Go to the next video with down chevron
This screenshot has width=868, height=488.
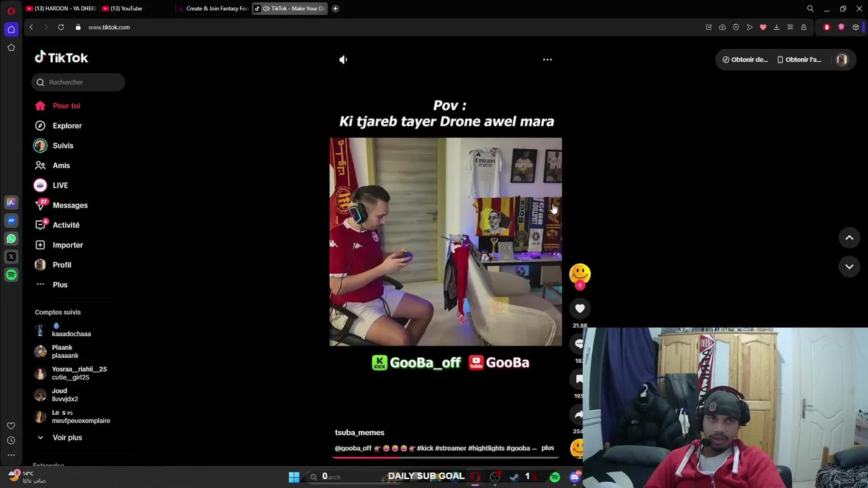pyautogui.click(x=849, y=266)
